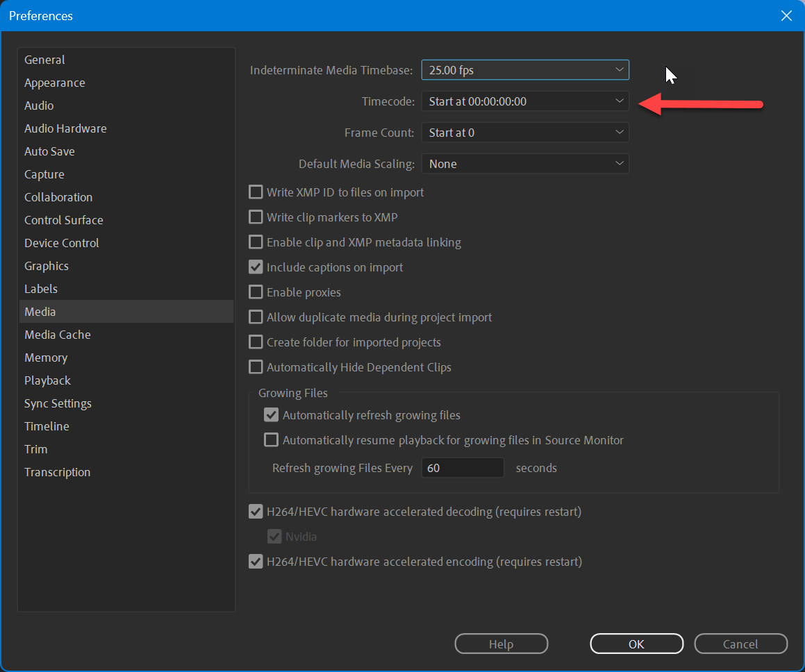The width and height of the screenshot is (805, 672).
Task: Open the Indeterminate Media Timebase dropdown
Action: point(524,69)
